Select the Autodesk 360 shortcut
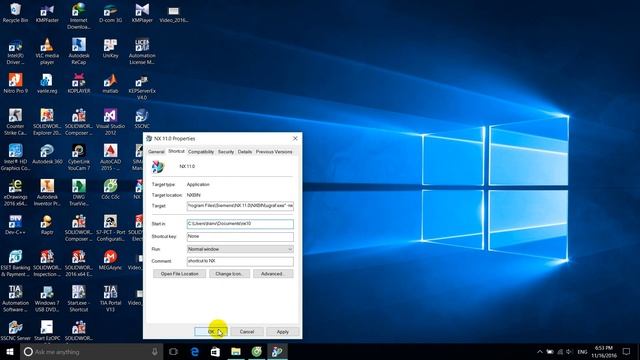This screenshot has width=640, height=360. pyautogui.click(x=47, y=154)
